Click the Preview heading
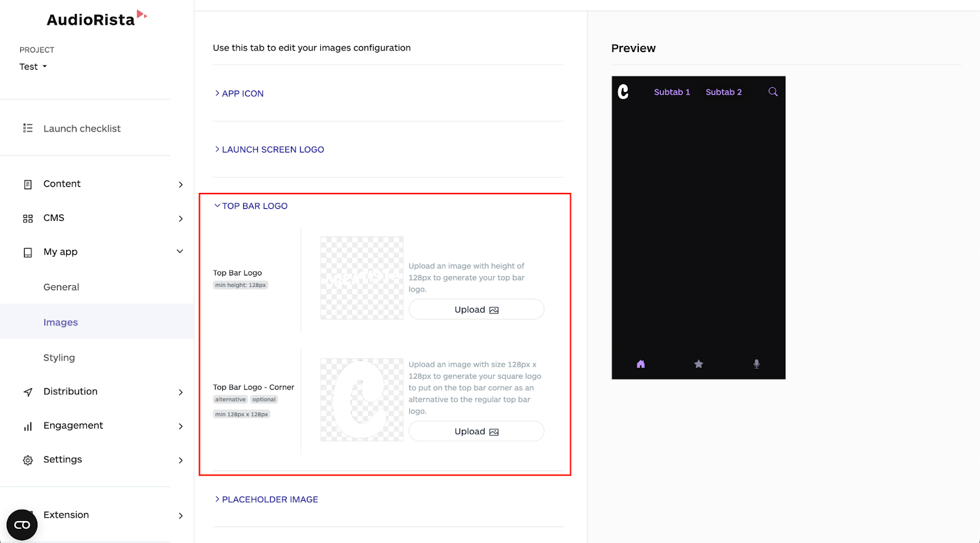 click(633, 48)
